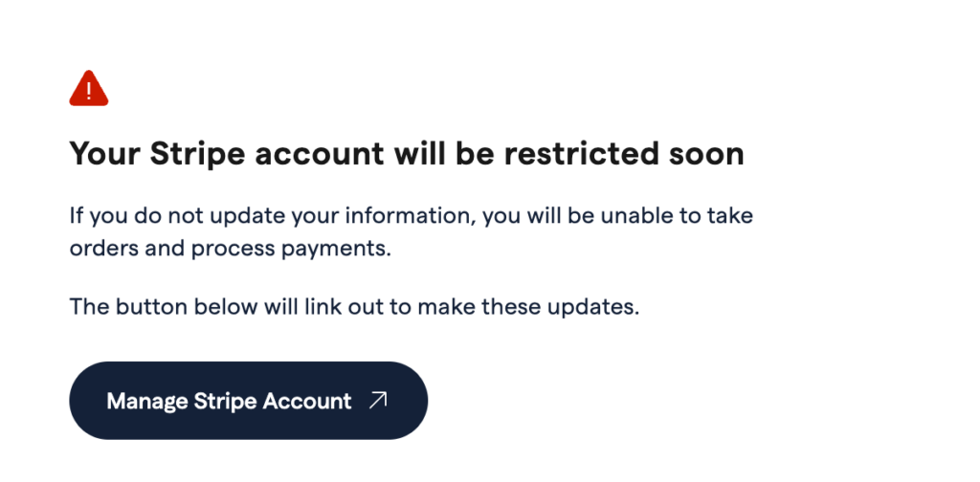Image resolution: width=980 pixels, height=482 pixels.
Task: Click the word 'Stripe' in the heading
Action: coord(193,154)
